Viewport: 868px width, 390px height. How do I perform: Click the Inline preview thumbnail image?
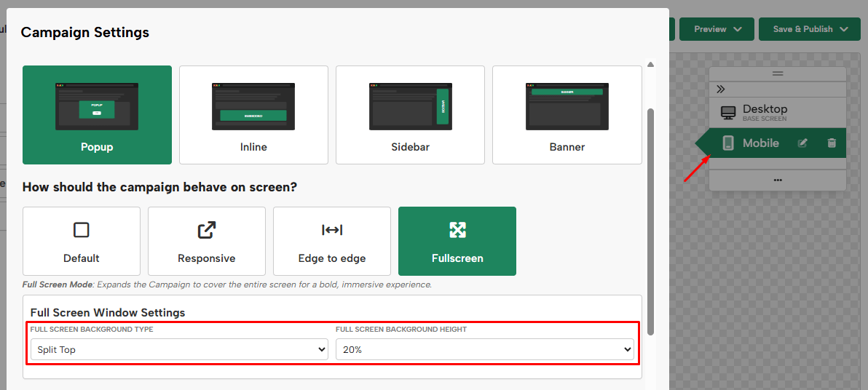point(253,107)
